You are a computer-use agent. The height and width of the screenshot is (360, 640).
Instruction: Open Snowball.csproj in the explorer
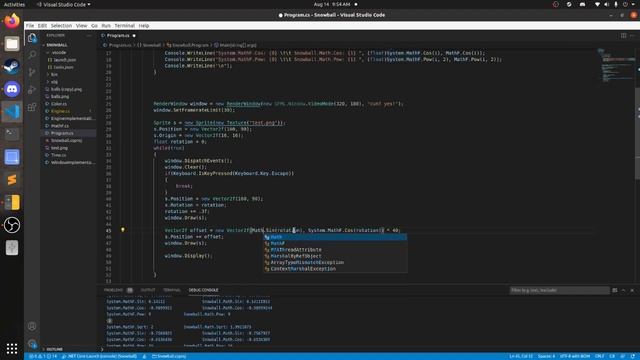pos(66,140)
